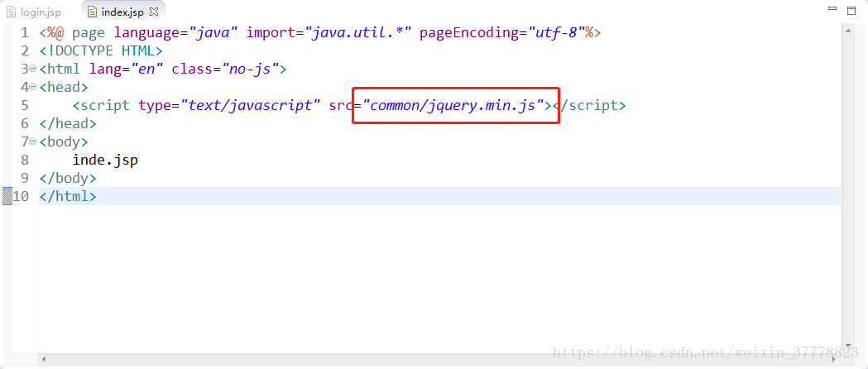
Task: Collapse the body element fold on line 7
Action: (x=32, y=141)
